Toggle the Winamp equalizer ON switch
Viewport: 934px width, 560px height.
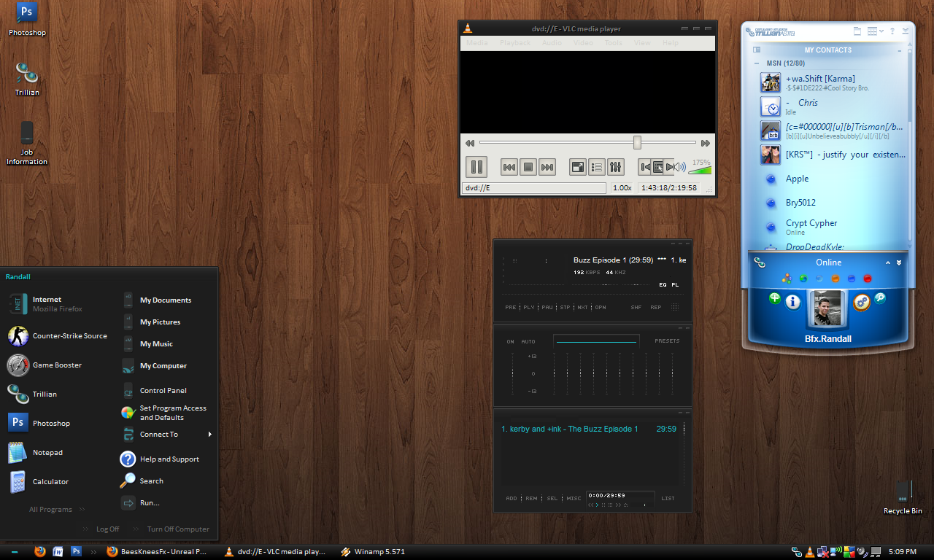pyautogui.click(x=511, y=341)
